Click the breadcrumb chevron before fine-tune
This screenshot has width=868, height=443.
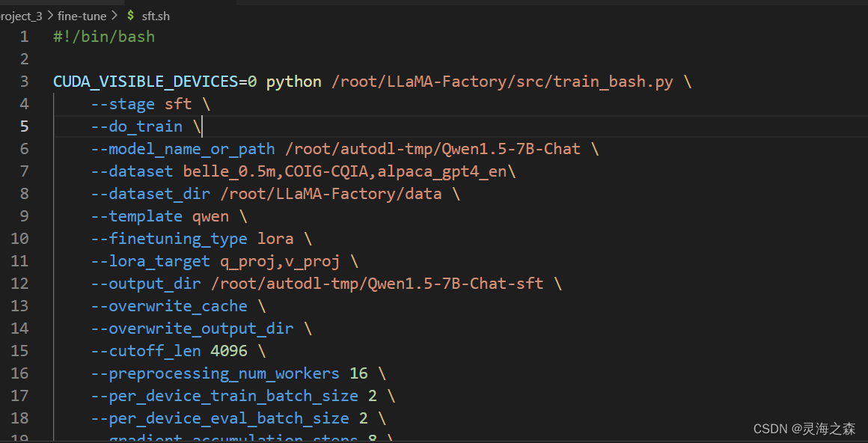pyautogui.click(x=50, y=16)
